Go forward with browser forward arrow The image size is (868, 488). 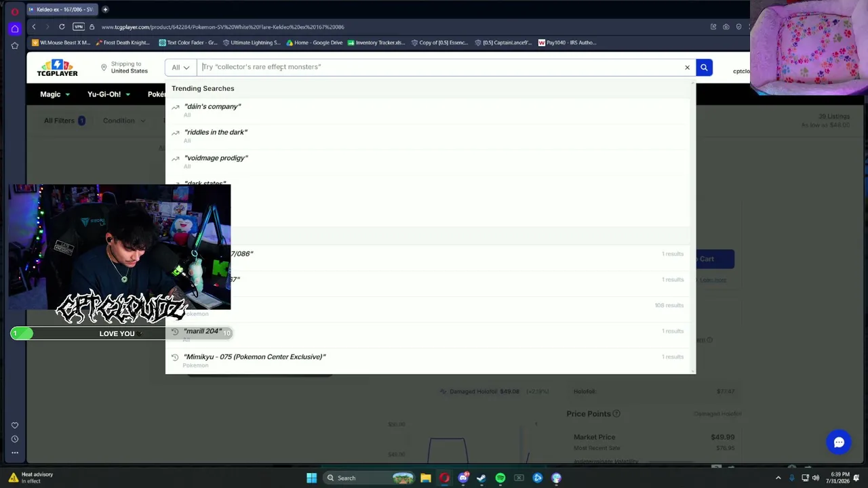47,26
